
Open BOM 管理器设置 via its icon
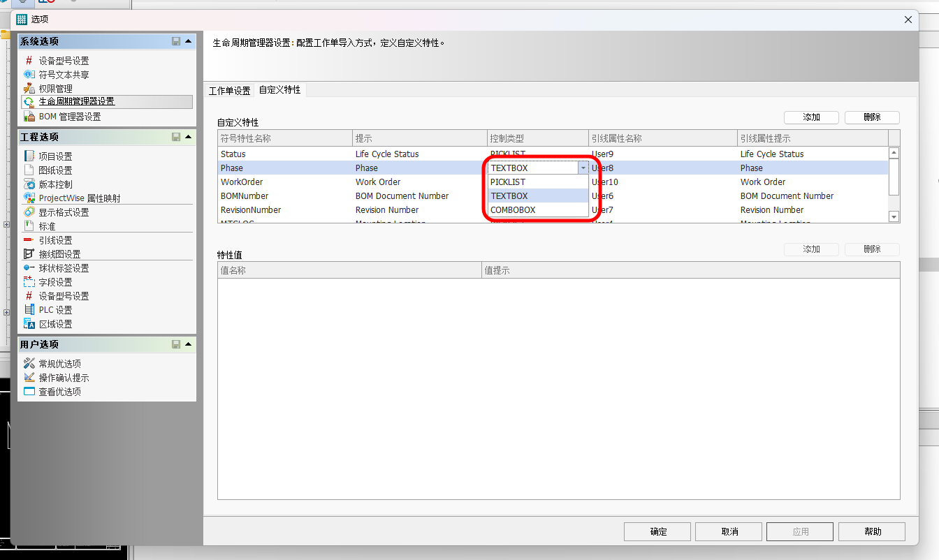pos(29,117)
